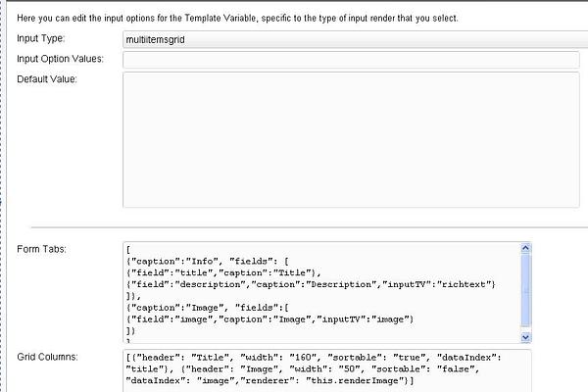Click the Input Option Values label
The height and width of the screenshot is (392, 588).
pyautogui.click(x=60, y=59)
